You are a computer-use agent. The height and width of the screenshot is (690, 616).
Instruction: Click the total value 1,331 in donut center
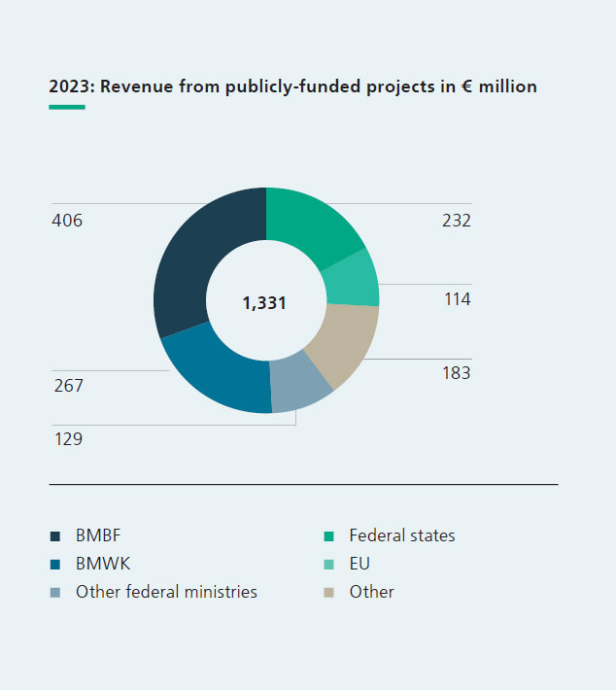pyautogui.click(x=264, y=303)
